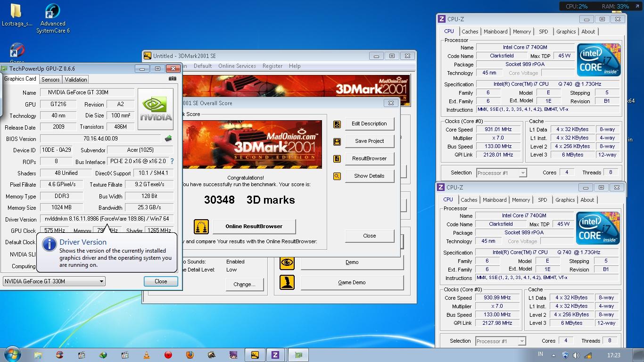Click the Close button in GPU-Z
This screenshot has height=362, width=644.
point(161,281)
